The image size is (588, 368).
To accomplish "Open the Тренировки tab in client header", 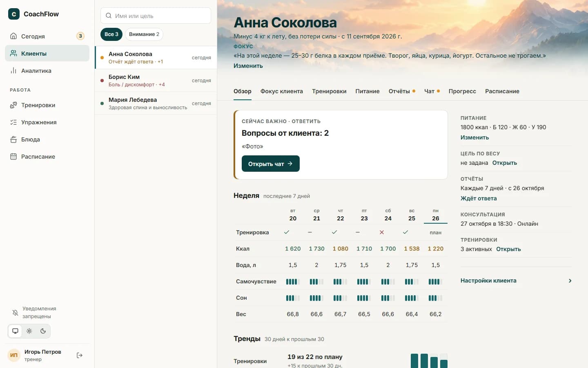I will coord(329,91).
